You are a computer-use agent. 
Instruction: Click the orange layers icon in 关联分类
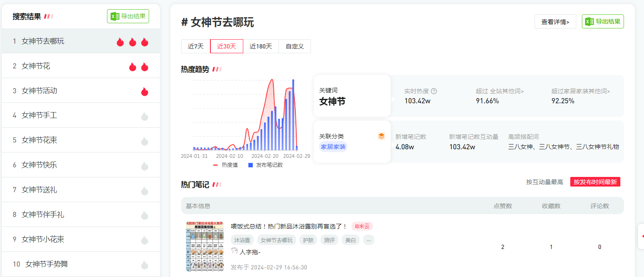(381, 136)
